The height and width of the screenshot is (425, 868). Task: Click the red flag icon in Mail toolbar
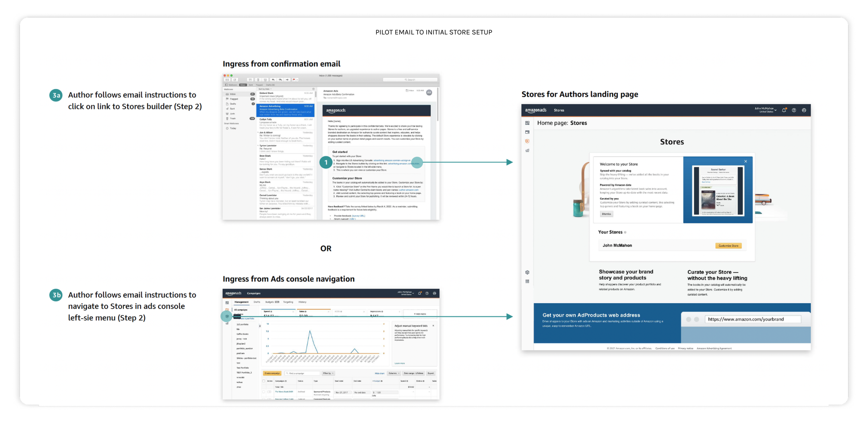coord(294,80)
